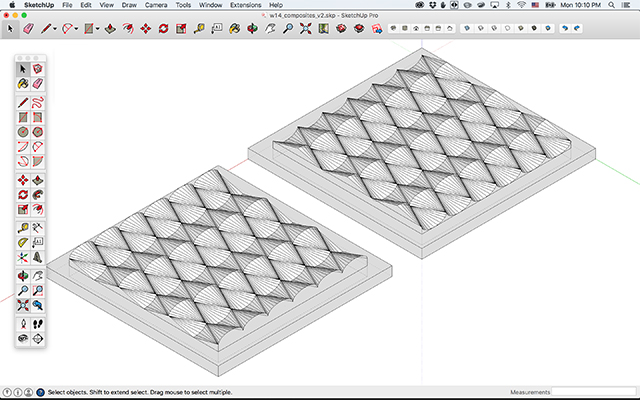Open Spotlight search in the menu bar
The height and width of the screenshot is (400, 640).
click(611, 5)
